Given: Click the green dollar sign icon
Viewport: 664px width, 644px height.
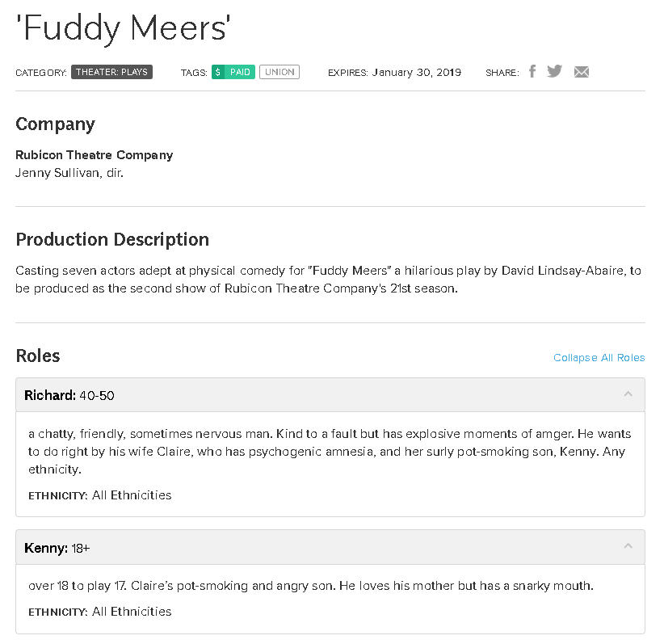Looking at the screenshot, I should [217, 72].
